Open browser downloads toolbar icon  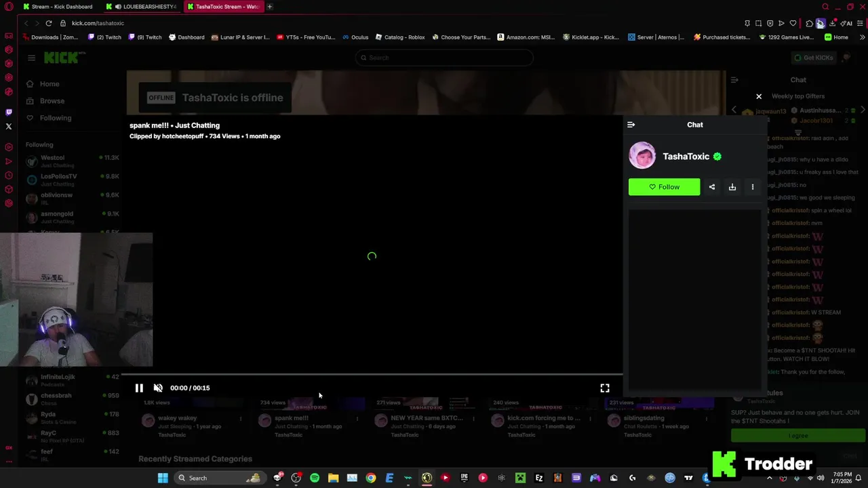coord(832,23)
